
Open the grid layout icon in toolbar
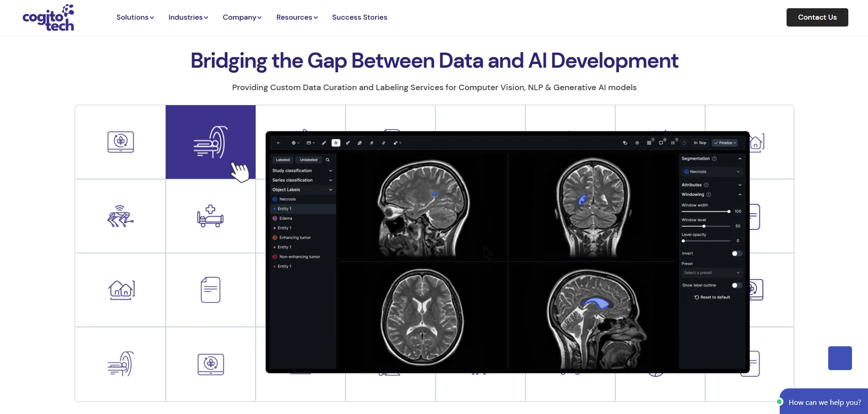pyautogui.click(x=649, y=143)
